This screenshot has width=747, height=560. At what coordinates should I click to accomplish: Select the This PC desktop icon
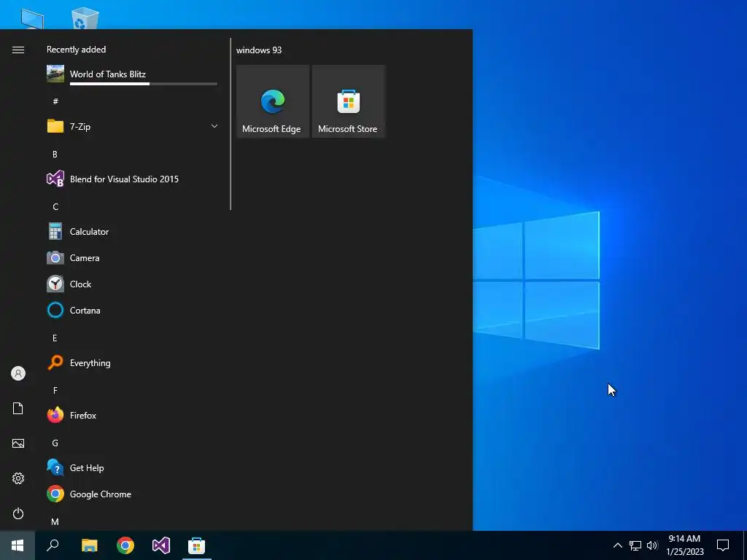[32, 19]
